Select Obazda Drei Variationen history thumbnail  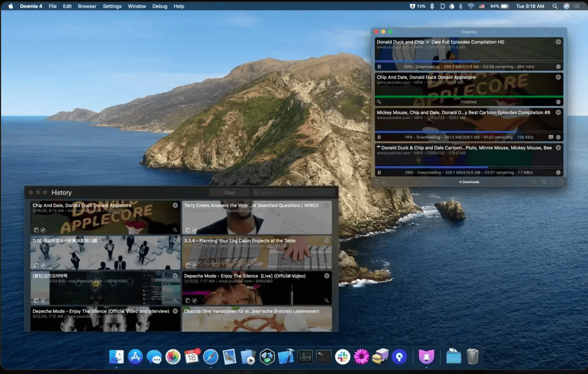pos(257,319)
